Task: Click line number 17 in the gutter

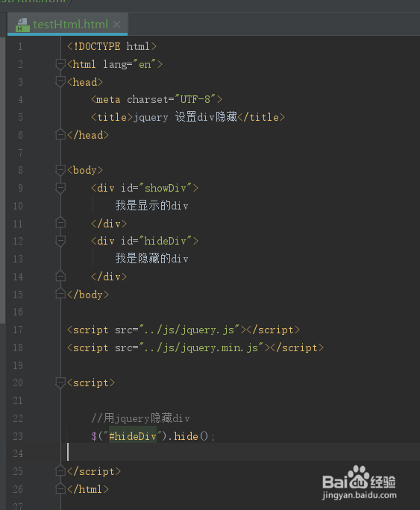Action: tap(18, 330)
